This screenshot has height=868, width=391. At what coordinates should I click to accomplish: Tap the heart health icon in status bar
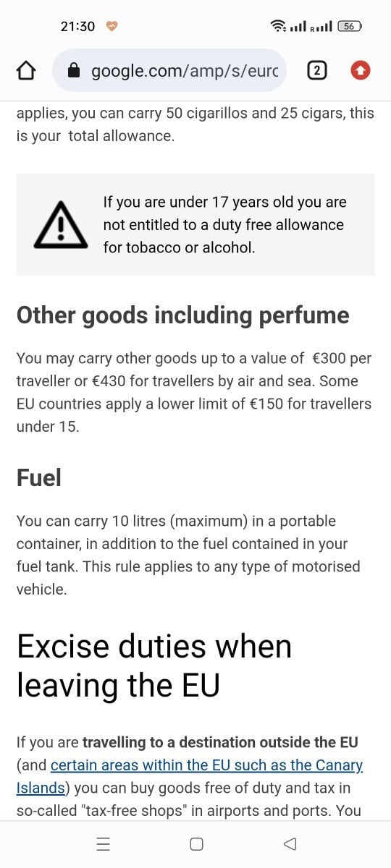(112, 26)
